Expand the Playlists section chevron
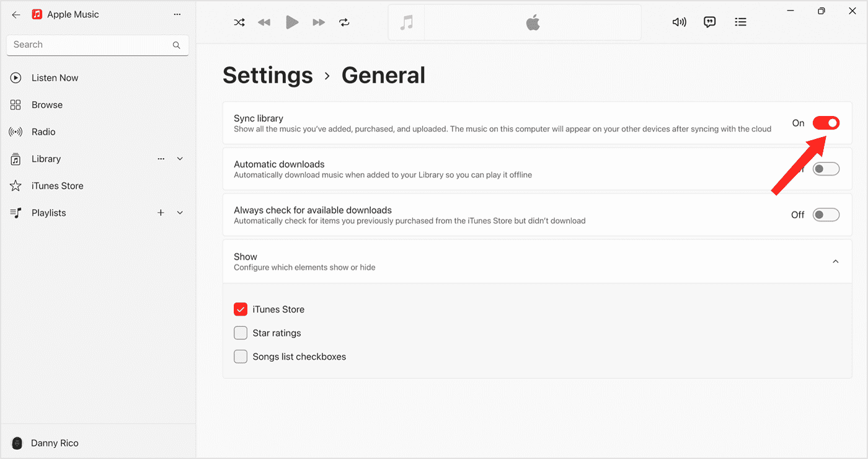Image resolution: width=868 pixels, height=459 pixels. 180,213
